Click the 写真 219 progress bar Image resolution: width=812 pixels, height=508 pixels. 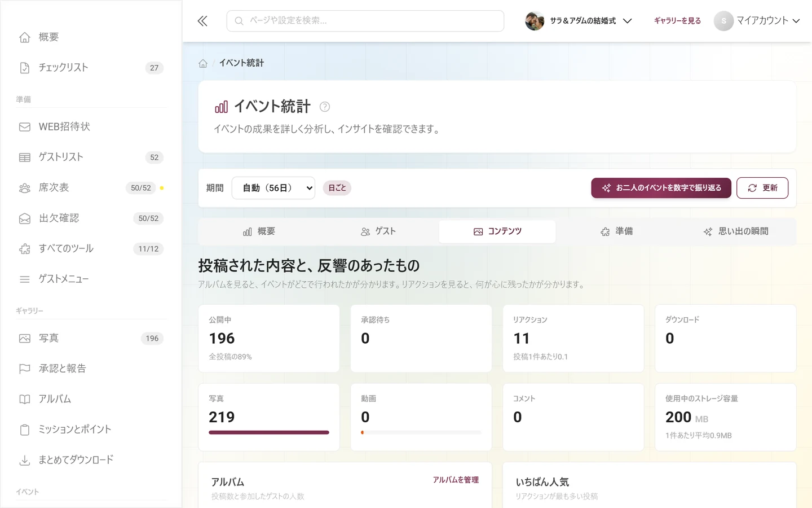coord(269,432)
